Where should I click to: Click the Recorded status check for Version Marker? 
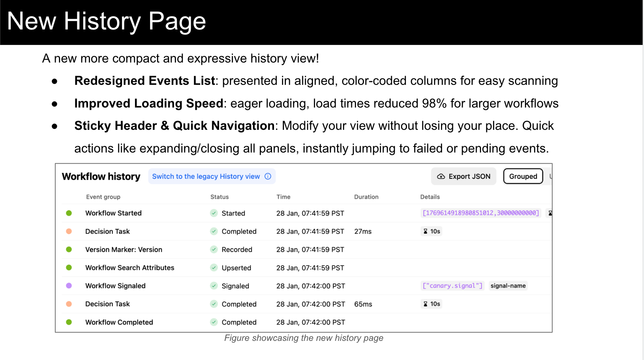pos(213,250)
